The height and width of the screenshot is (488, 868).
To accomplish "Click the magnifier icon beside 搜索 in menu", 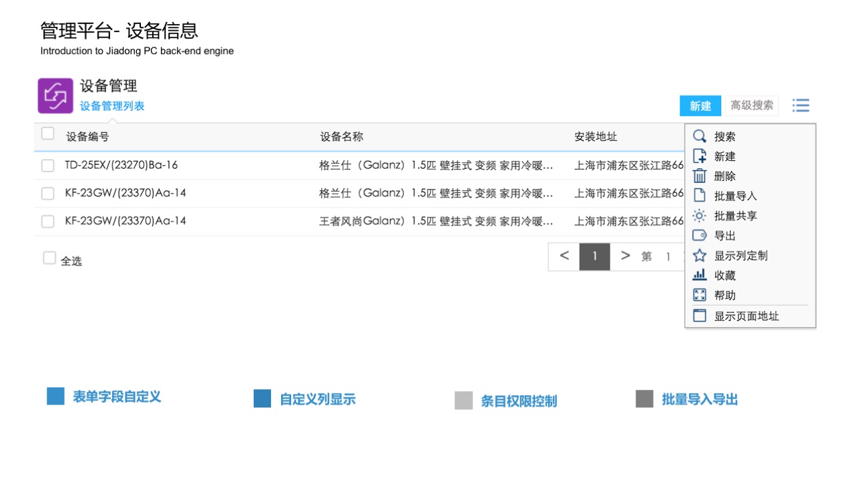I will click(x=699, y=136).
